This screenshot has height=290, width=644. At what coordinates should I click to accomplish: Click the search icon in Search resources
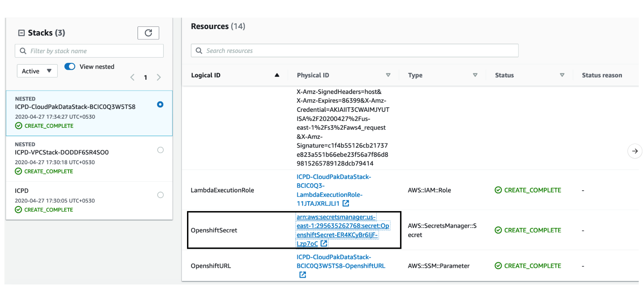point(199,51)
